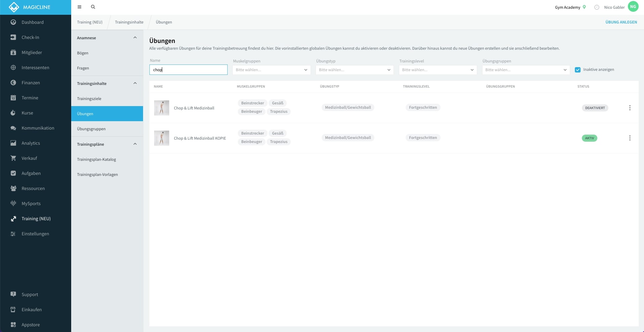Screen dimensions: 644x332
Task: Click the ÜBUNG ANLEGEN button
Action: tap(621, 22)
